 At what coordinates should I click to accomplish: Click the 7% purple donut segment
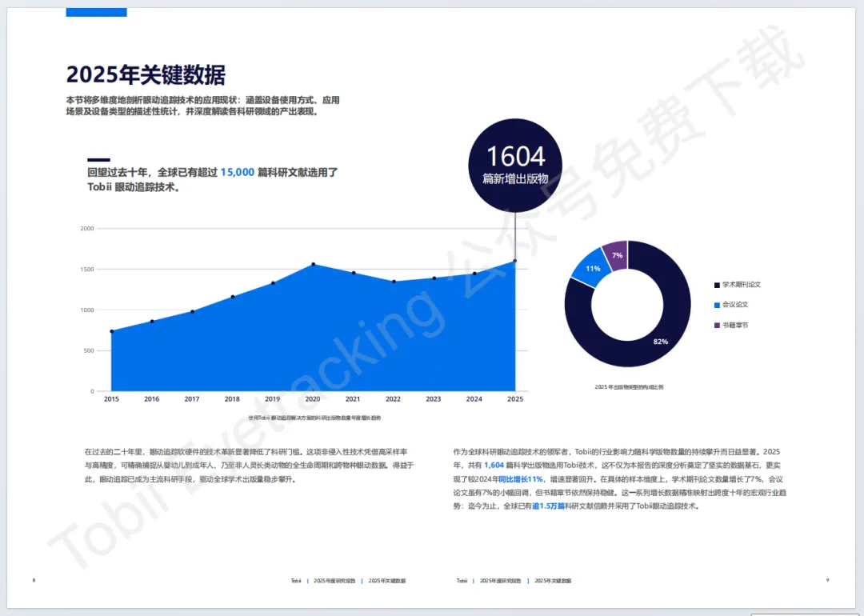click(x=617, y=255)
